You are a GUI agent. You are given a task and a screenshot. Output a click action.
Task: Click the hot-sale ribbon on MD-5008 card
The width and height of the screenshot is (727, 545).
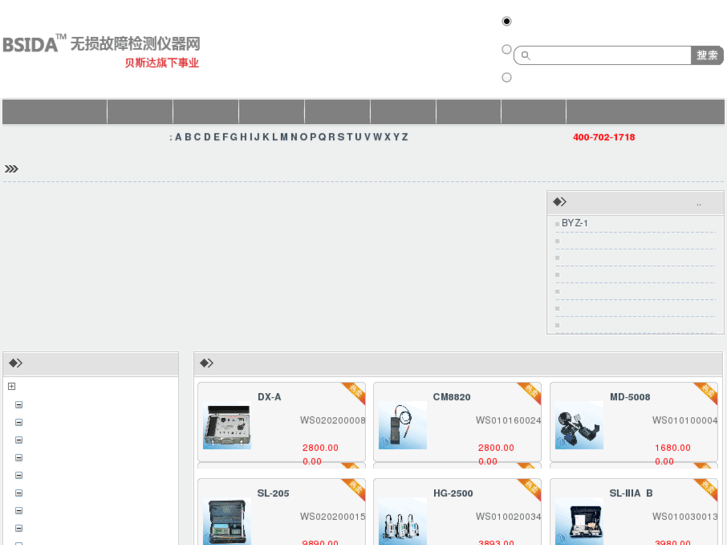pyautogui.click(x=707, y=392)
